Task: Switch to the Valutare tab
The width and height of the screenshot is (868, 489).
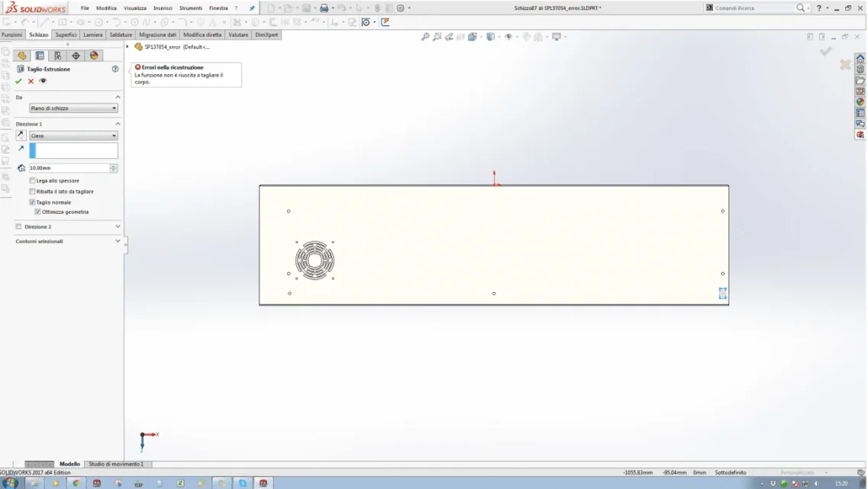Action: 238,34
